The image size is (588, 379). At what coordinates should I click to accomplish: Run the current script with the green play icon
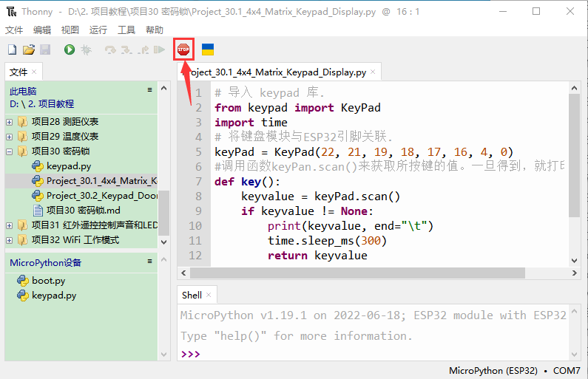[x=69, y=49]
